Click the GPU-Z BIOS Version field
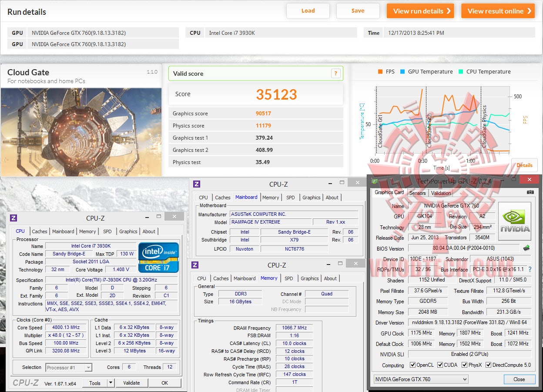Screen dimensions: 543x392 coord(464,248)
